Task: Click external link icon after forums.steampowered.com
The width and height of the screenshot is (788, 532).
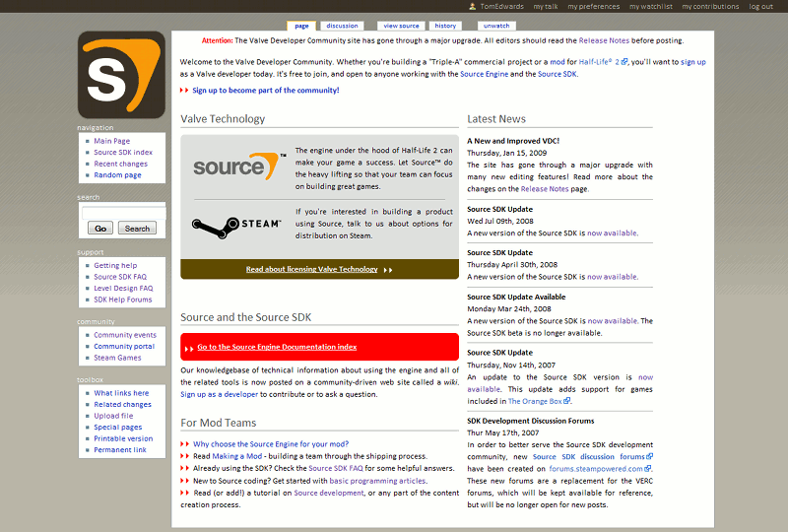Action: point(648,468)
